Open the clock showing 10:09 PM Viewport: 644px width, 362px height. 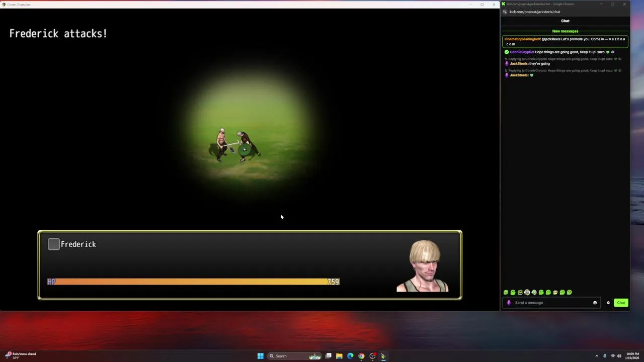point(632,356)
